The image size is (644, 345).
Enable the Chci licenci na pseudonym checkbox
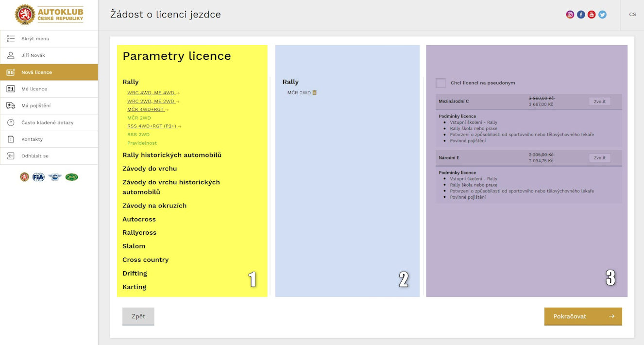(x=441, y=83)
